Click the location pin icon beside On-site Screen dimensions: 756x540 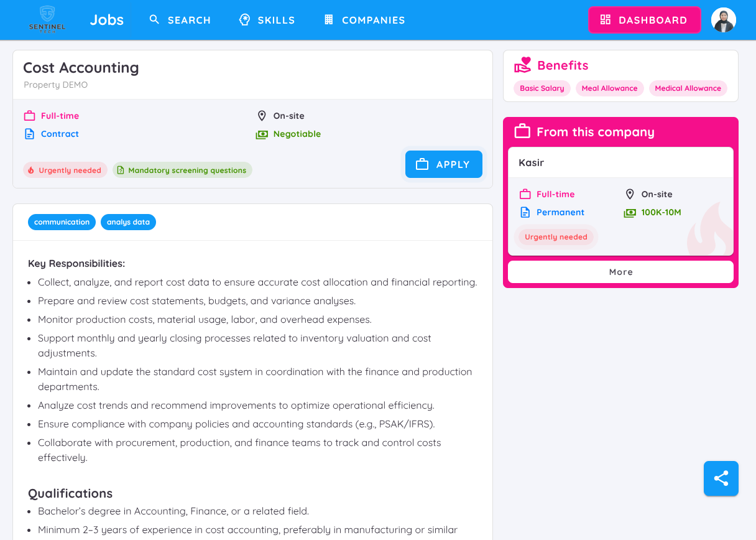click(x=262, y=116)
